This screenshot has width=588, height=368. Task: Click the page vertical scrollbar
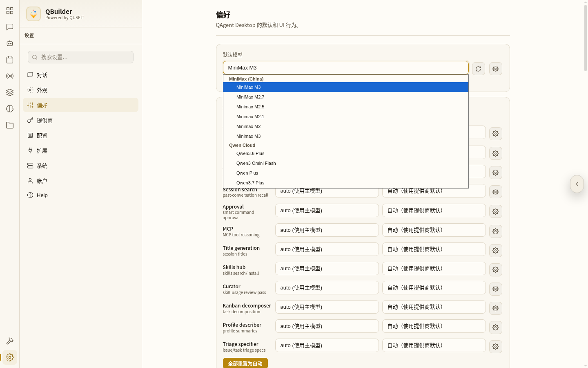[585, 38]
